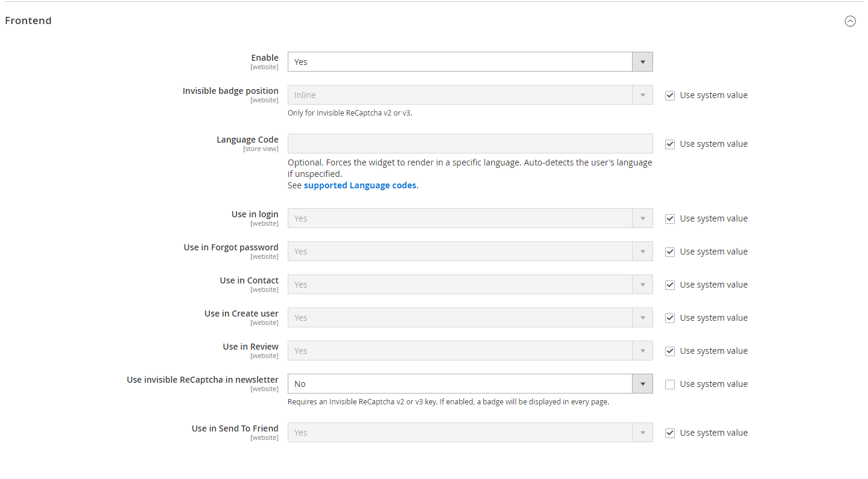Open Use in Forgot password dropdown
The height and width of the screenshot is (479, 868).
coord(470,252)
